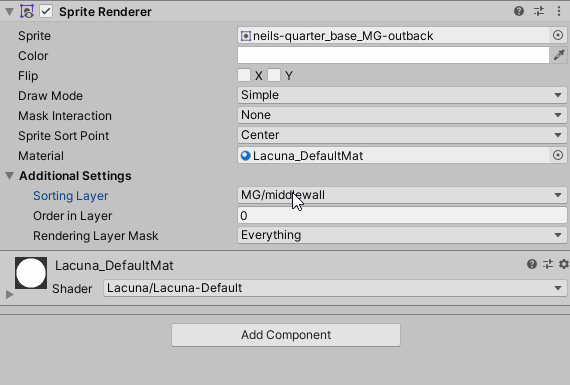Open material presets icon
Image resolution: width=570 pixels, height=385 pixels.
[x=548, y=264]
